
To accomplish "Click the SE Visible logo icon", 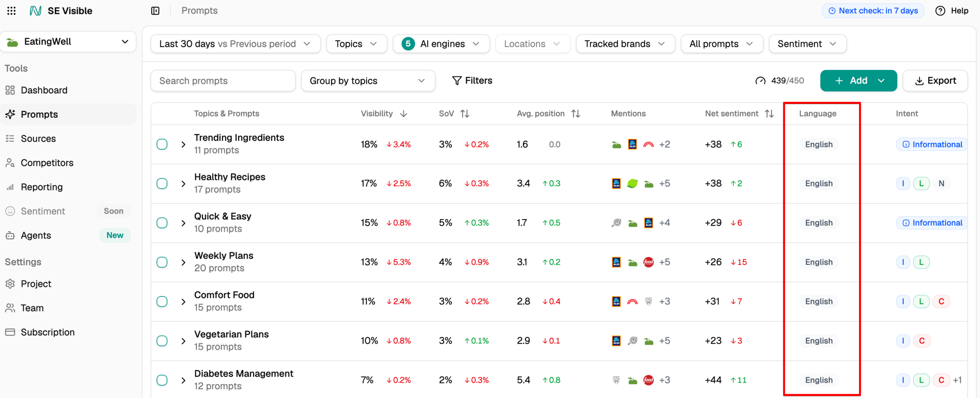I will coord(36,11).
